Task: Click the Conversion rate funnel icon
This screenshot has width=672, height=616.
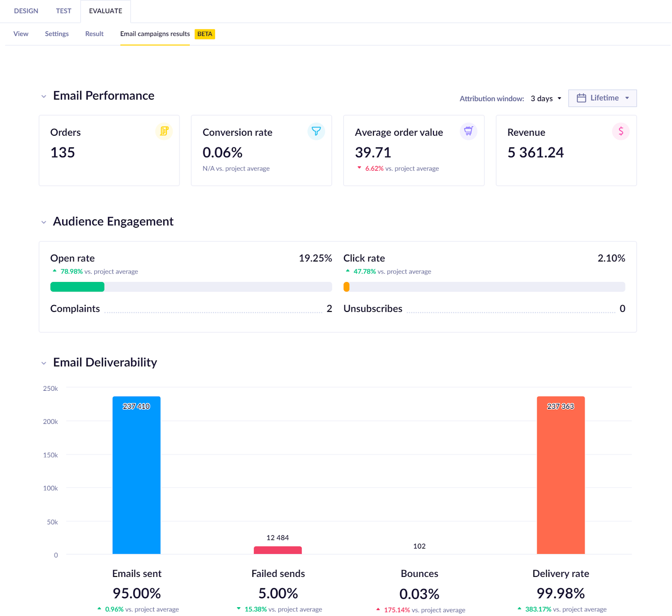Action: pyautogui.click(x=316, y=131)
